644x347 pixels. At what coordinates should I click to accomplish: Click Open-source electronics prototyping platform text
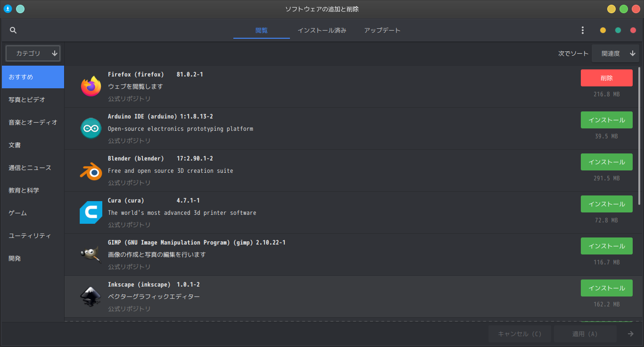click(181, 129)
